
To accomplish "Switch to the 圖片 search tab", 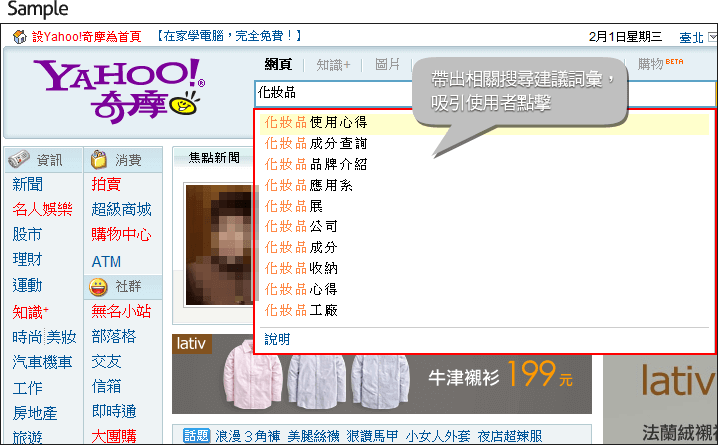I will [x=387, y=64].
